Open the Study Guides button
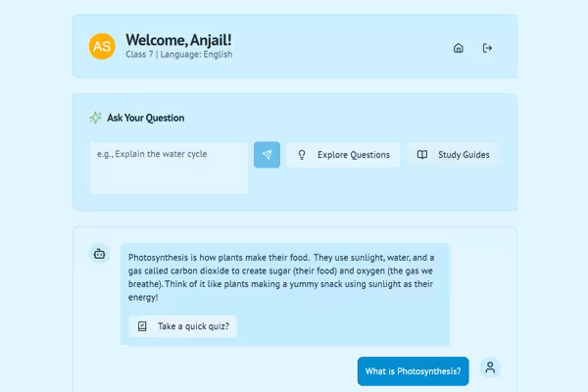This screenshot has width=588, height=392. pyautogui.click(x=454, y=155)
